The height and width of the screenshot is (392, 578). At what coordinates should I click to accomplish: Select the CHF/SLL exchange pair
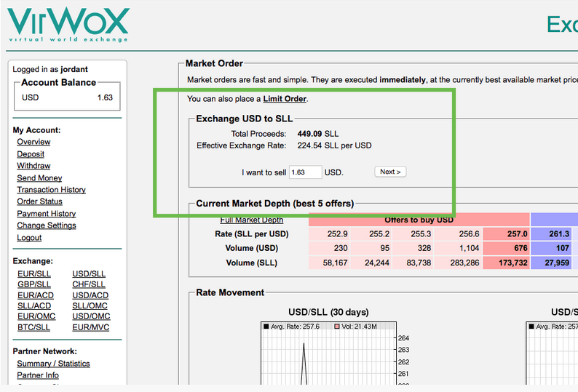(89, 284)
